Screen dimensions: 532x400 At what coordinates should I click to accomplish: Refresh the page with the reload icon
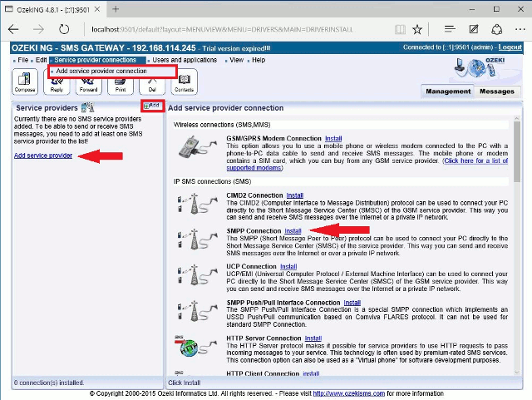(x=64, y=30)
